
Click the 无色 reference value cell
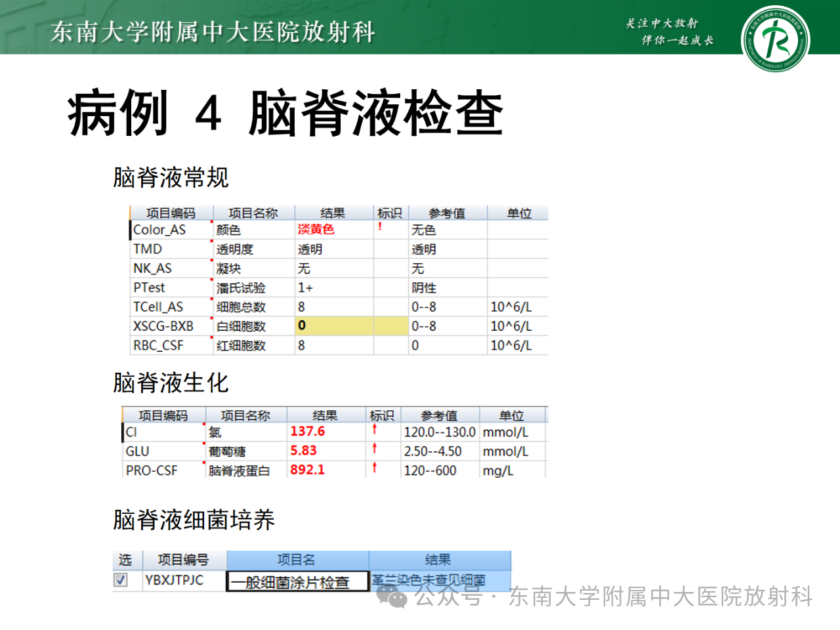click(x=448, y=230)
